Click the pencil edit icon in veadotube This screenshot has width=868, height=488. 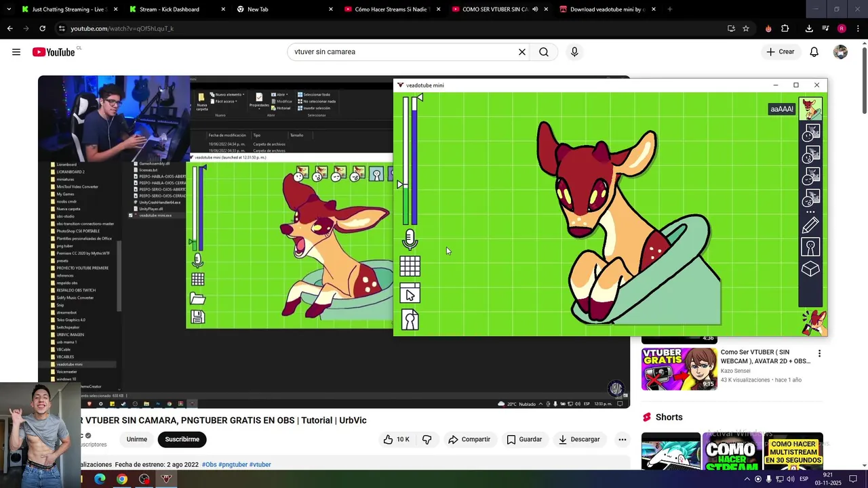point(810,224)
